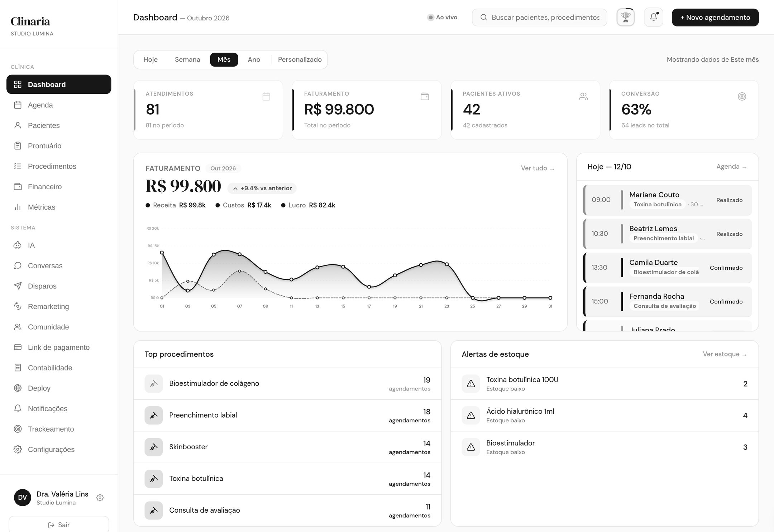Open Ver tudo link on Faturamento chart
This screenshot has width=774, height=532.
537,168
